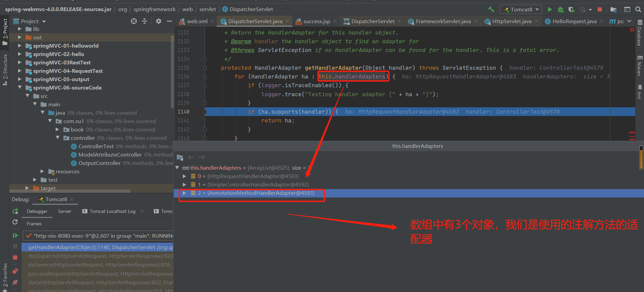The height and width of the screenshot is (292, 644).
Task: Collapse this.handlerAdapters root node
Action: pyautogui.click(x=177, y=168)
